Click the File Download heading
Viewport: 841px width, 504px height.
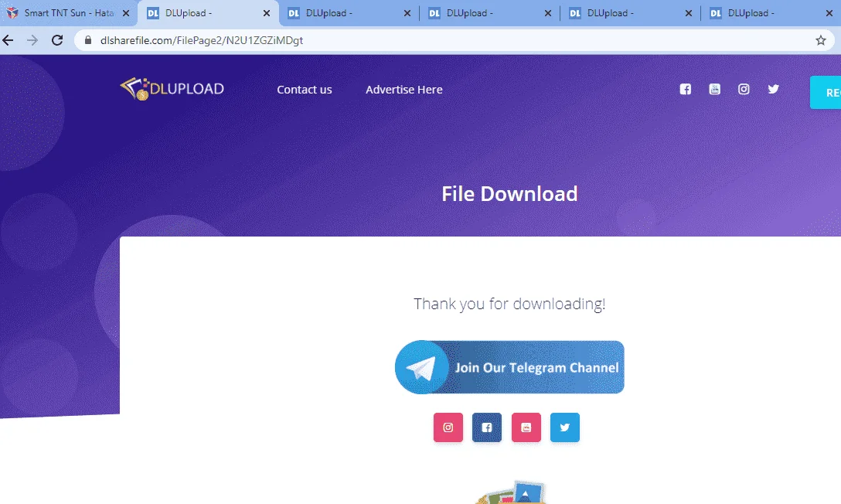(509, 193)
